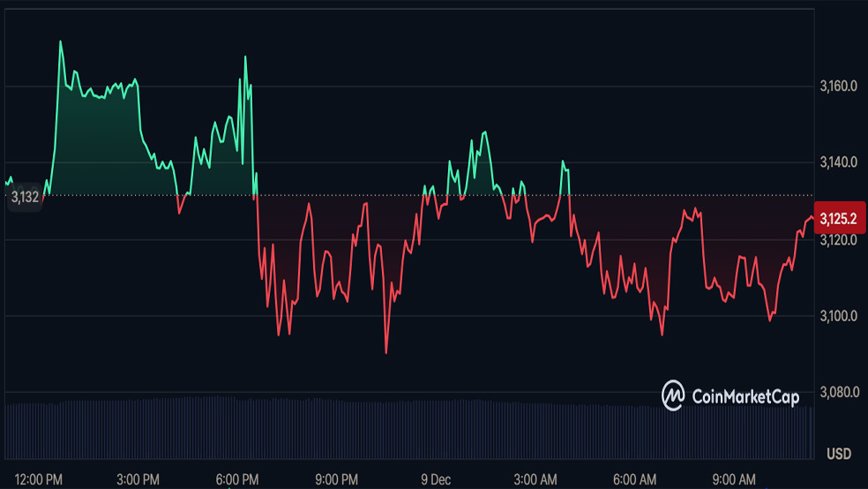Viewport: 868px width, 489px height.
Task: Click the highest green peak after 12:00 PM
Action: (60, 41)
